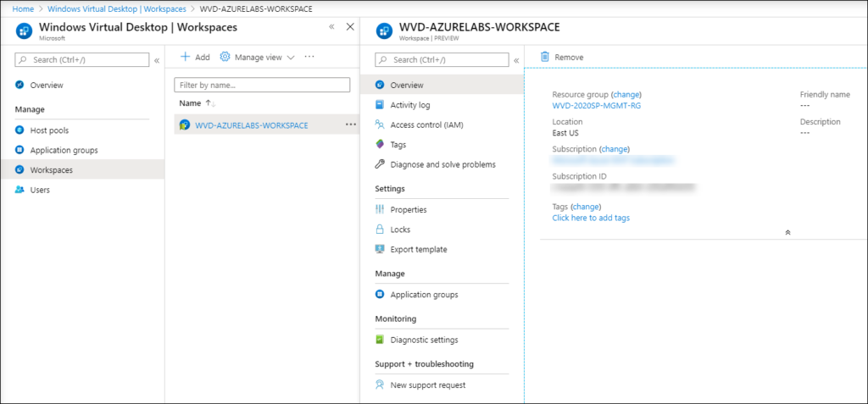Click the Location value East US
This screenshot has height=404, width=868.
point(565,133)
